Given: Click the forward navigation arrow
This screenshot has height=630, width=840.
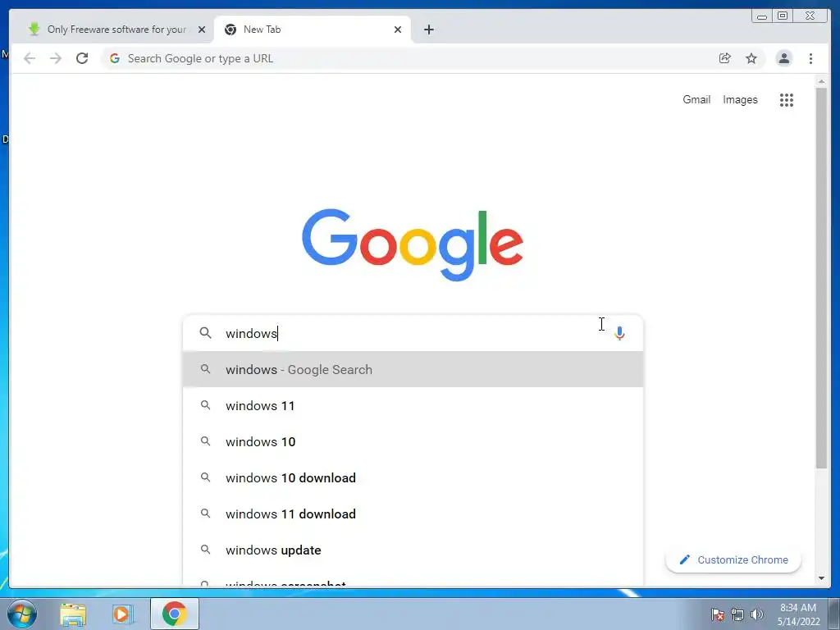Looking at the screenshot, I should 56,58.
